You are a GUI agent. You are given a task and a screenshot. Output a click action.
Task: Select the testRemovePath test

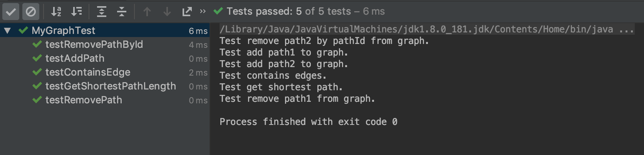coord(84,100)
